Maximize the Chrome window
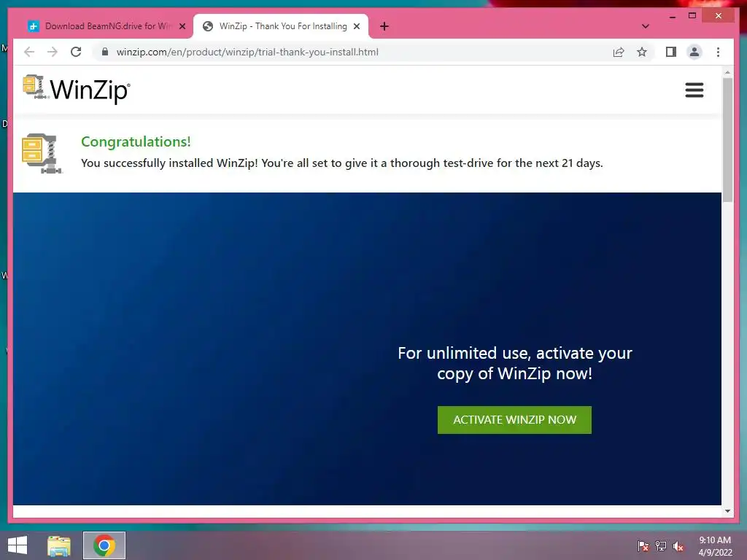The height and width of the screenshot is (560, 747). pos(692,16)
